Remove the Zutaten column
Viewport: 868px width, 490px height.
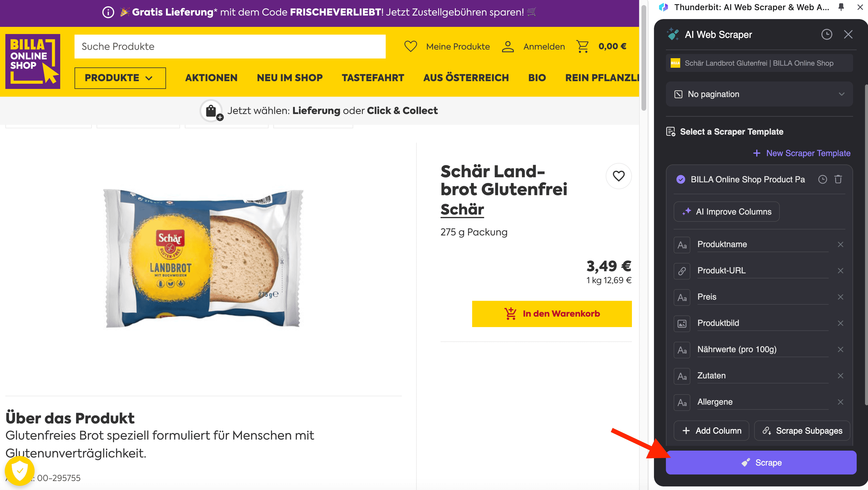[840, 376]
